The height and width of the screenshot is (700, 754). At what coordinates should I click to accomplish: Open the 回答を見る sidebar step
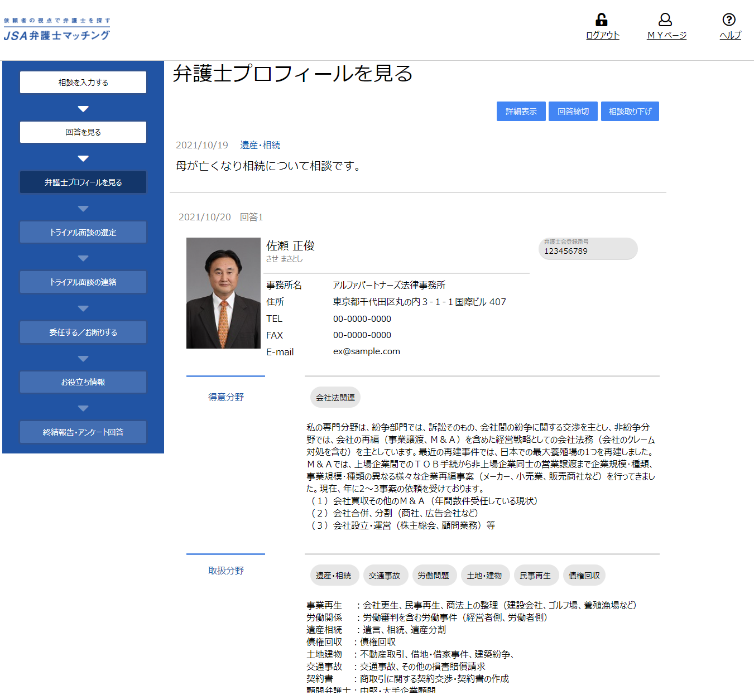tap(83, 132)
